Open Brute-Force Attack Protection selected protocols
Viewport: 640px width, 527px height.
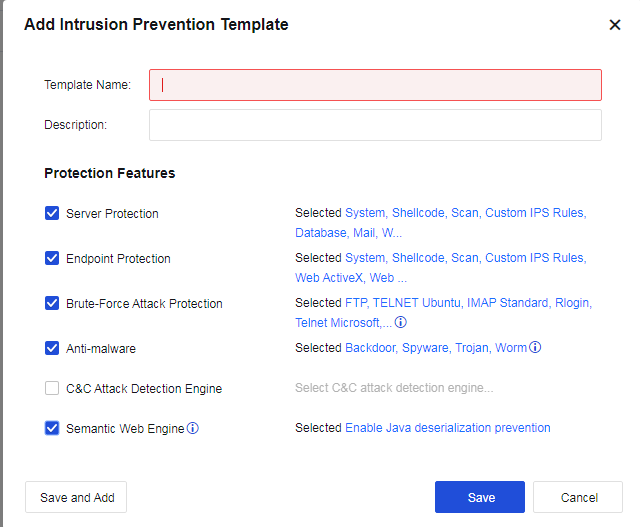[x=468, y=303]
